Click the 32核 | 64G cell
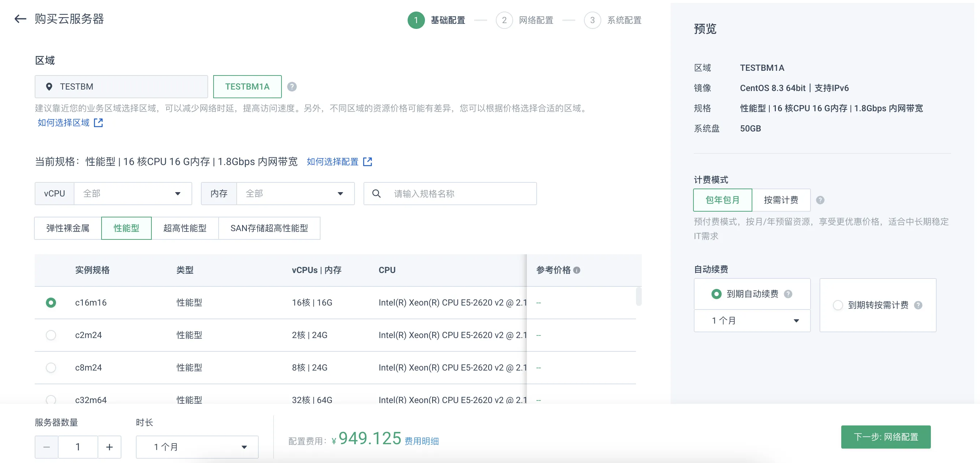The height and width of the screenshot is (463, 980). [312, 400]
